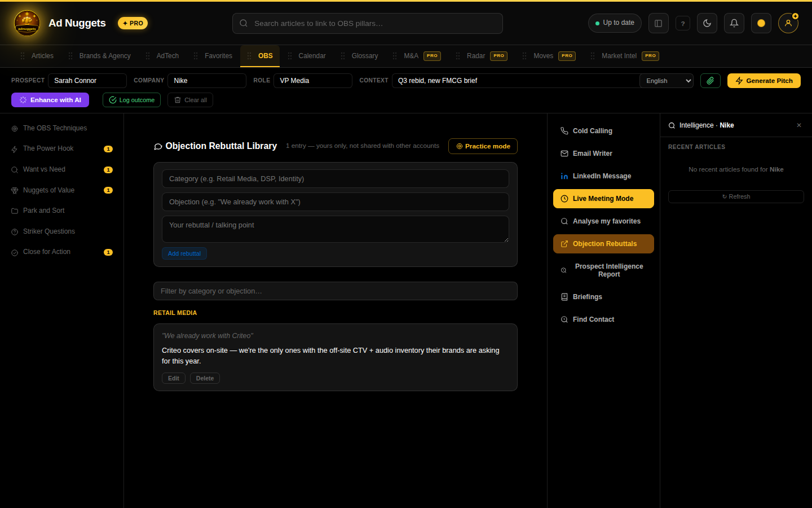Viewport: 812px width, 508px height.
Task: Click the magnifier icon in the Intelligence panel header
Action: pyautogui.click(x=672, y=125)
